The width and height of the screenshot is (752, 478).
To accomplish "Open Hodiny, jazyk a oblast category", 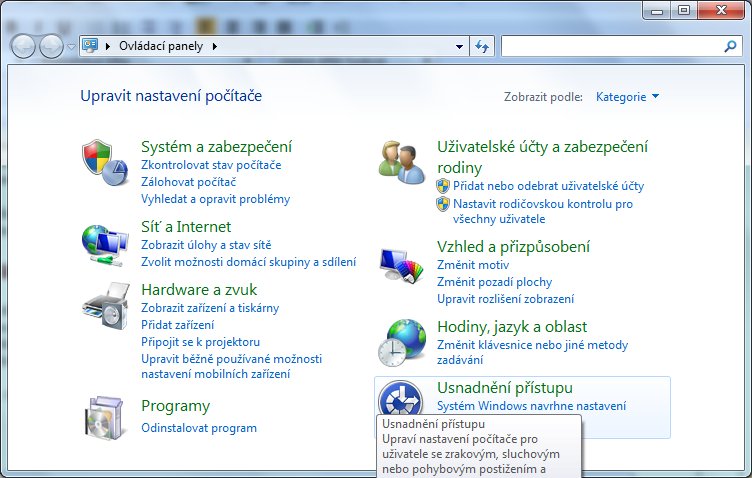I will pos(512,327).
